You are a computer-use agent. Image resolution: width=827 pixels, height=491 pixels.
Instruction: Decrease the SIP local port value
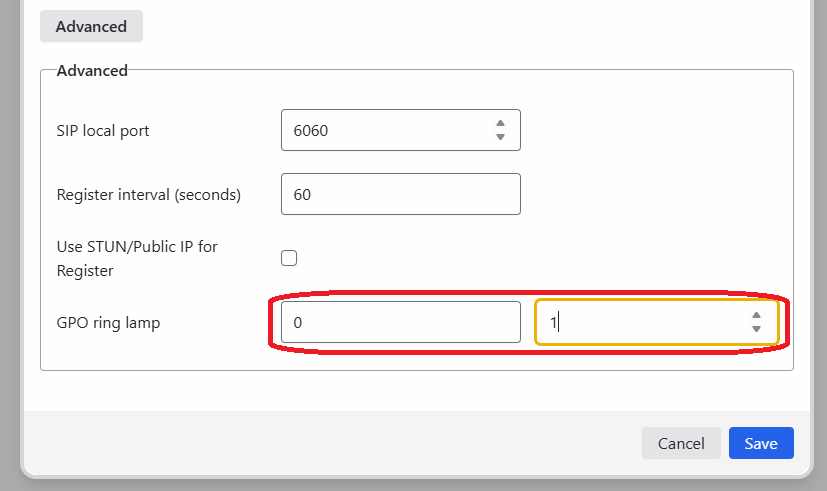[x=500, y=137]
